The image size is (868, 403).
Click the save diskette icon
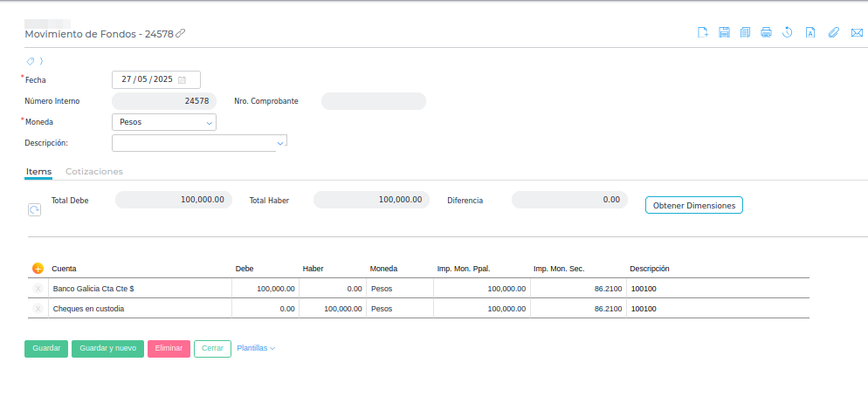pos(724,33)
